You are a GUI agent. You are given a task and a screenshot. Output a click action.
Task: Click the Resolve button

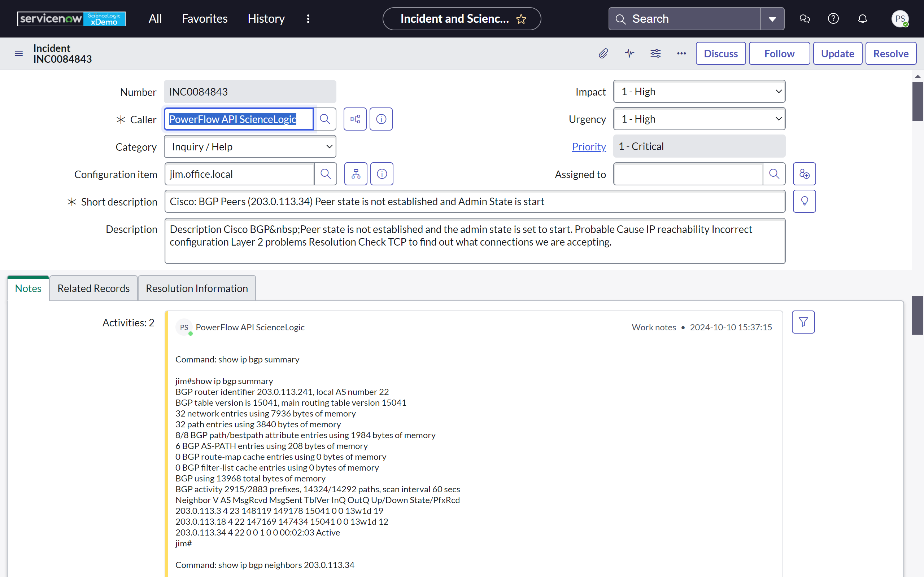(890, 53)
